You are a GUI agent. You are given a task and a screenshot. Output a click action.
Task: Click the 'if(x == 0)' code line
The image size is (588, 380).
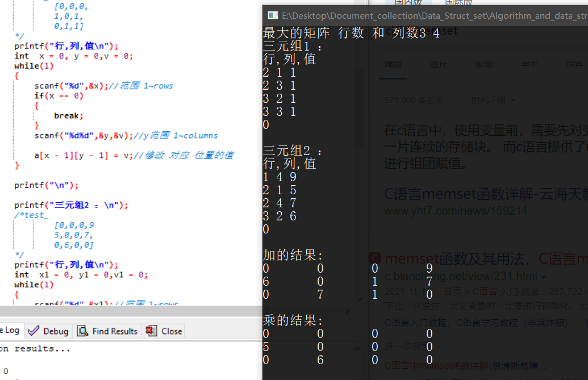[x=59, y=95]
